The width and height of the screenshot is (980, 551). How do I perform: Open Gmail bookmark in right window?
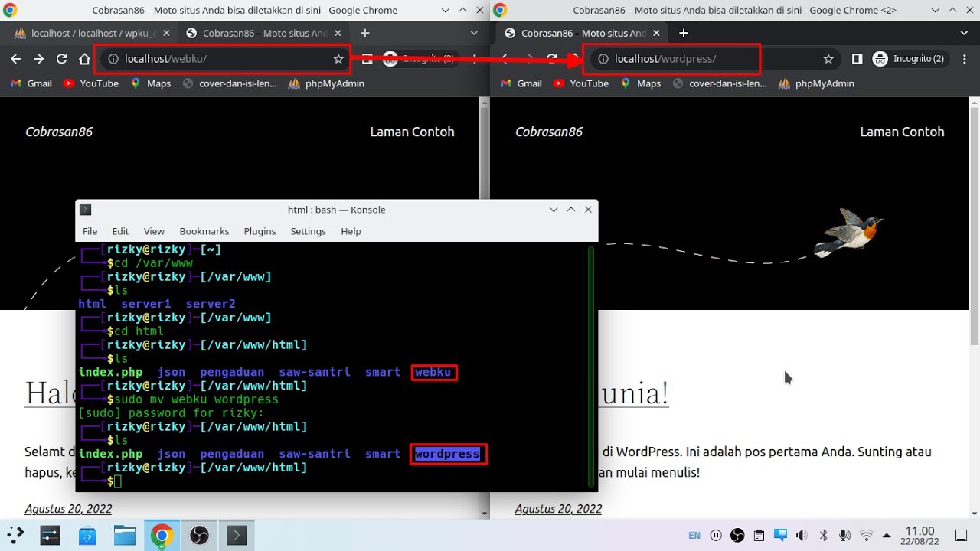[521, 83]
